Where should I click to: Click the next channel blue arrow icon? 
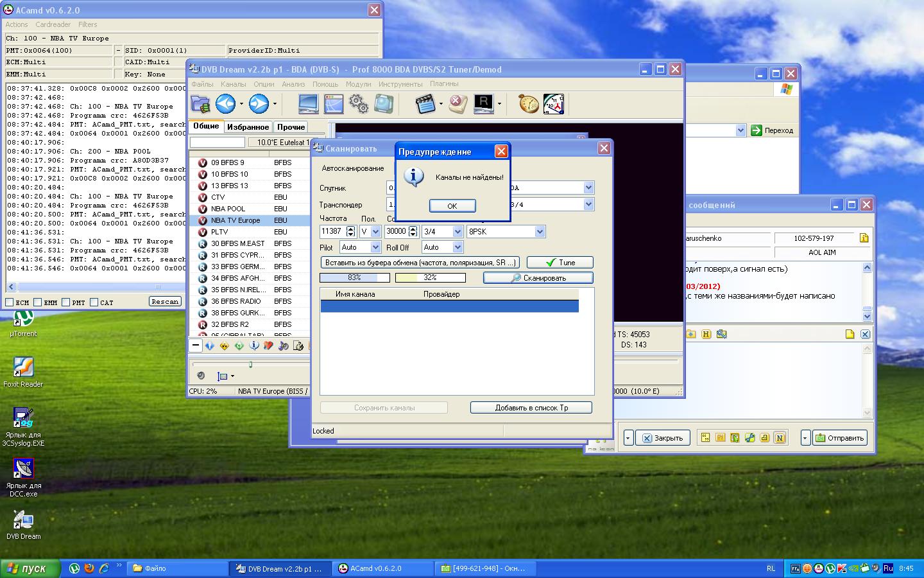click(259, 103)
